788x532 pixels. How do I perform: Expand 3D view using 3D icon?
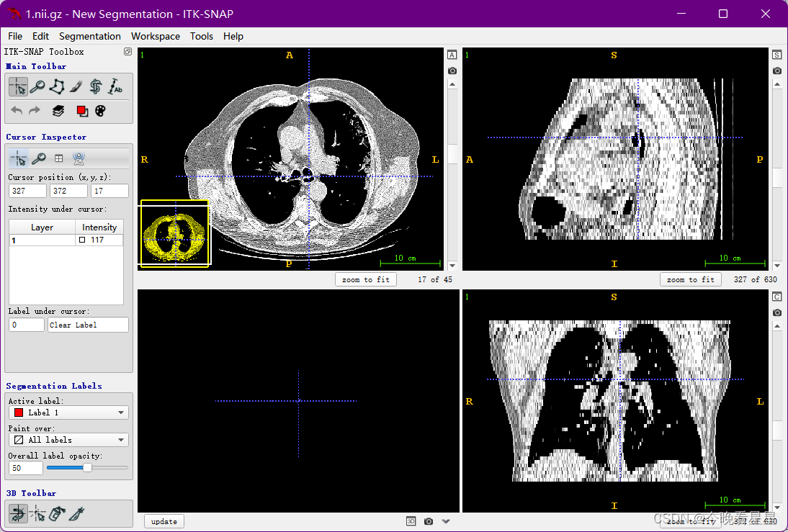point(411,521)
